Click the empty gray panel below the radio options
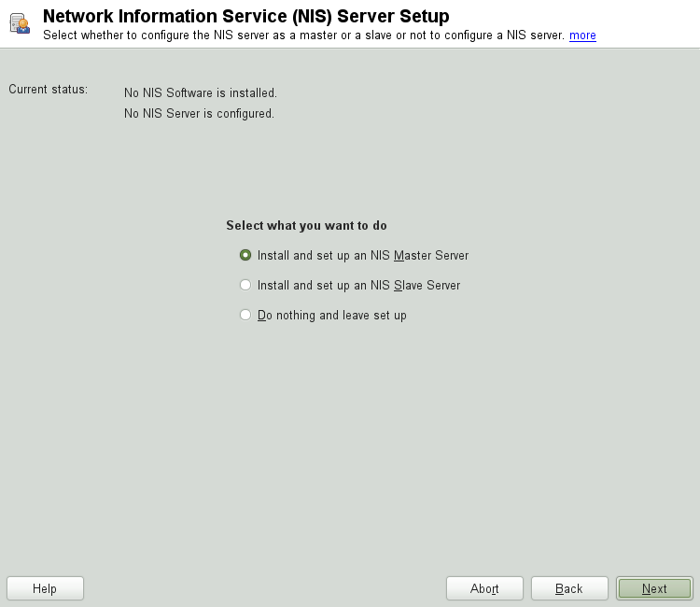700x607 pixels. tap(350, 439)
